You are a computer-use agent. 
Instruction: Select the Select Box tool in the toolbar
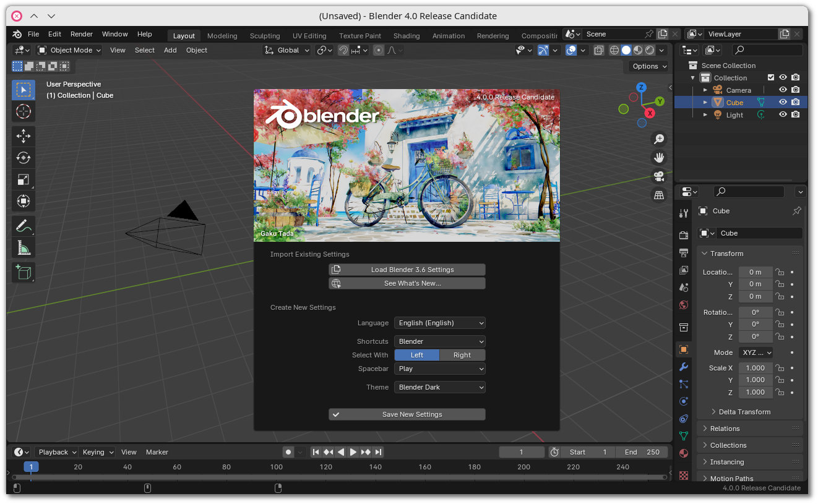(24, 90)
